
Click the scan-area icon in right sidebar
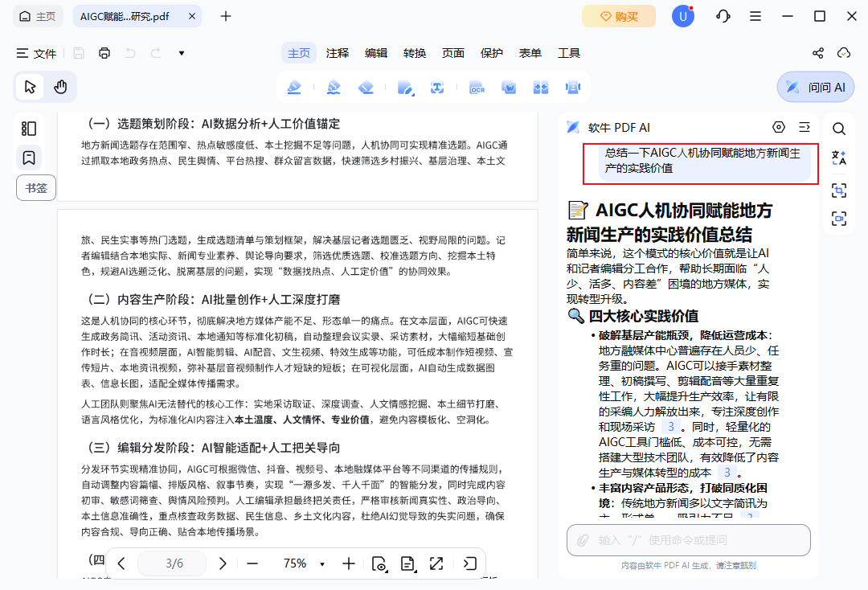(838, 191)
